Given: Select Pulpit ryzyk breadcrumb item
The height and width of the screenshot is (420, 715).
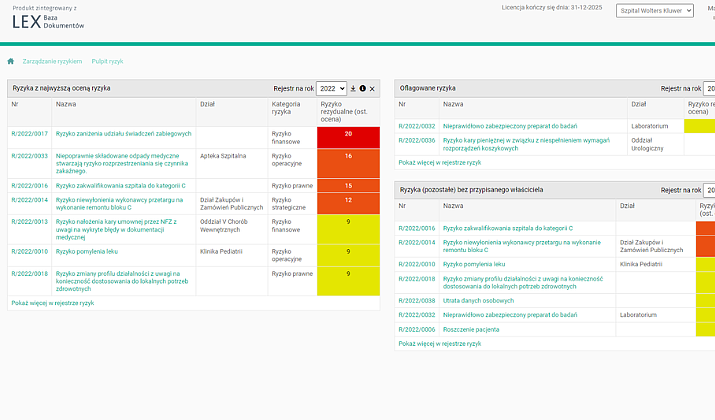Looking at the screenshot, I should pyautogui.click(x=107, y=62).
